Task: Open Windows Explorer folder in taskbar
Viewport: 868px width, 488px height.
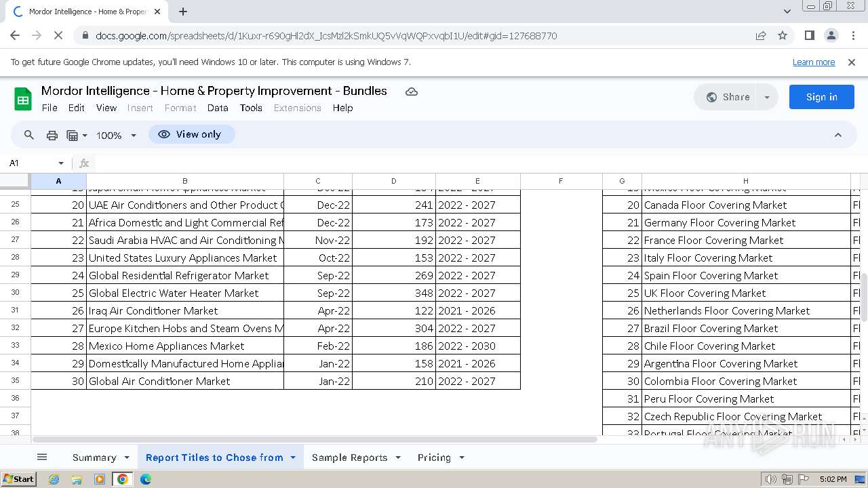Action: click(77, 479)
